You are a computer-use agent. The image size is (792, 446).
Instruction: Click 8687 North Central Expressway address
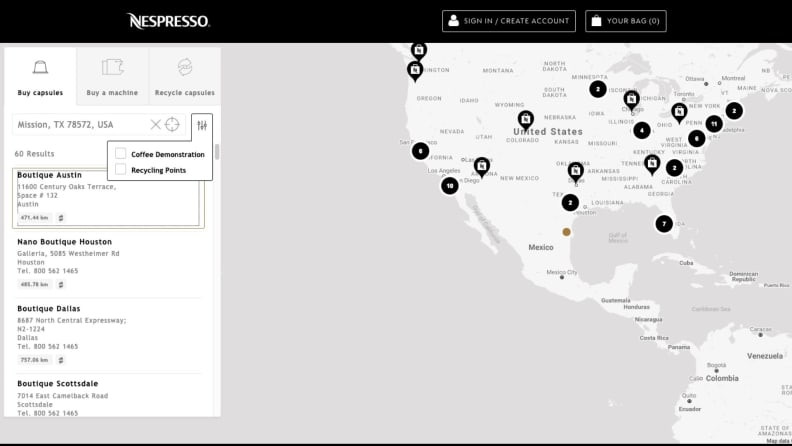click(72, 320)
